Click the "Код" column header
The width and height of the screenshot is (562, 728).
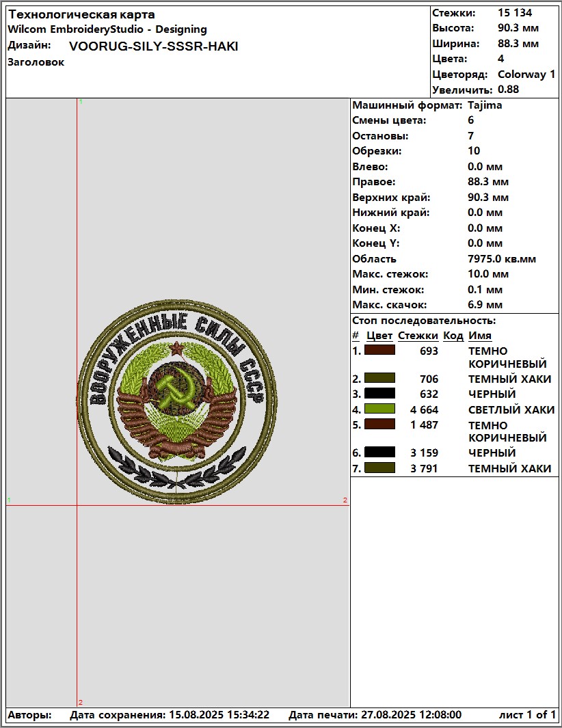(x=453, y=336)
